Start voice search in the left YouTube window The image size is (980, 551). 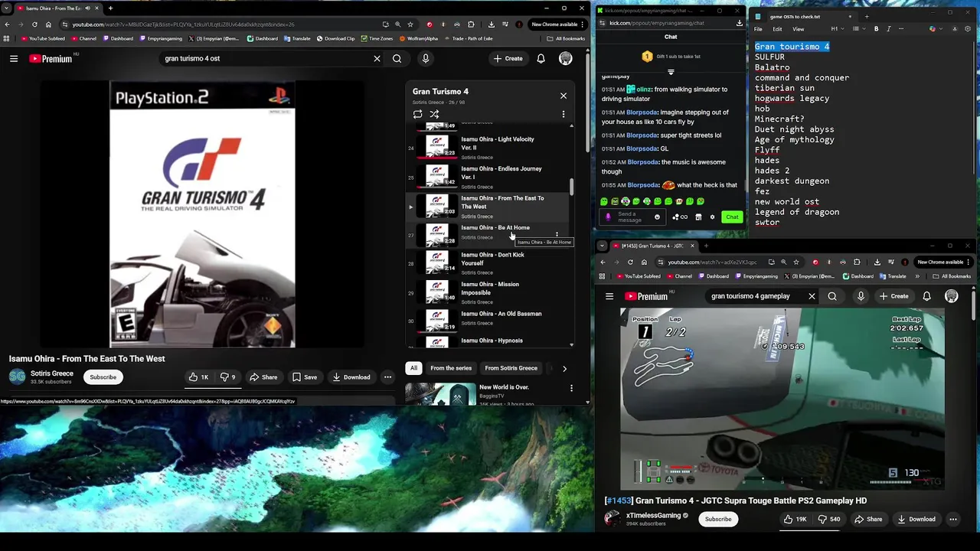(426, 59)
